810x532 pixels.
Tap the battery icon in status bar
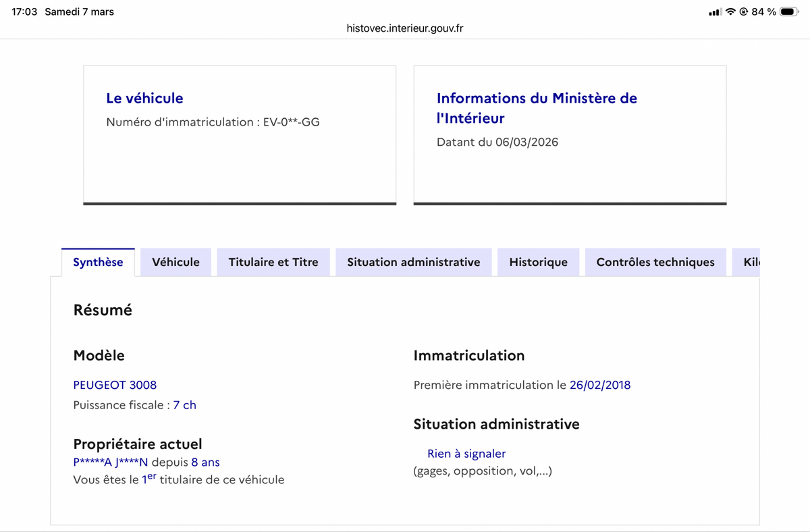click(x=788, y=12)
